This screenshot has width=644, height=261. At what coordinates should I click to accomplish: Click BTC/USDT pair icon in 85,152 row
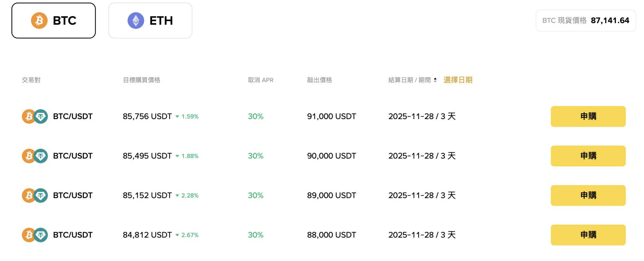(x=35, y=195)
